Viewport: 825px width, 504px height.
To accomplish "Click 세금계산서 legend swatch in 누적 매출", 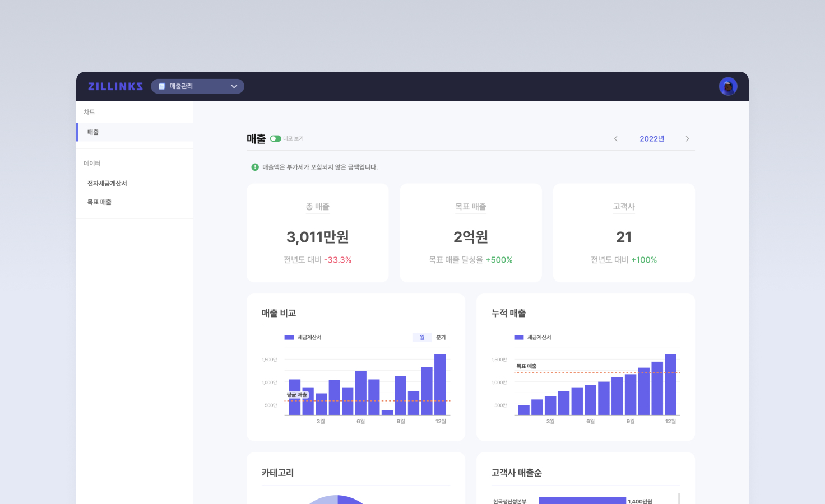I will pos(519,337).
